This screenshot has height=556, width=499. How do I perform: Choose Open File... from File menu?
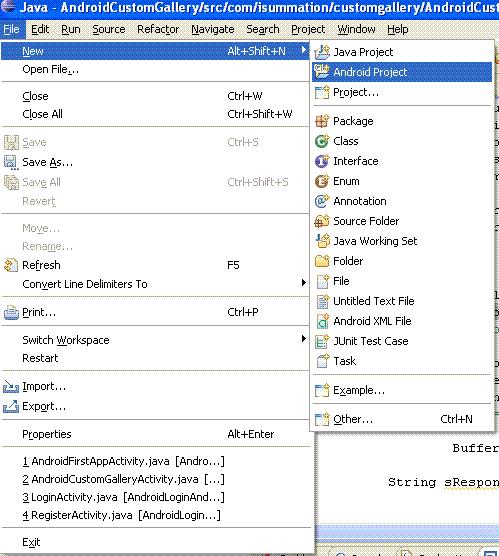pos(155,70)
